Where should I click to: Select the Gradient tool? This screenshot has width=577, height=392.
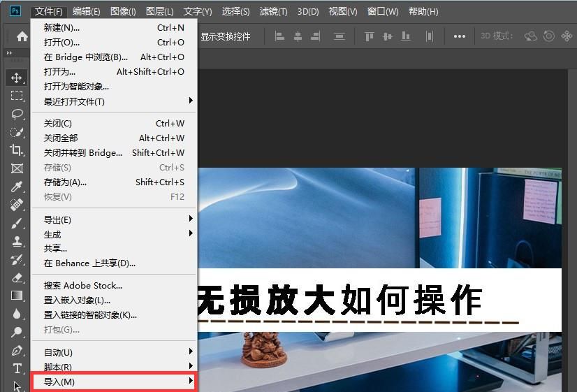17,296
